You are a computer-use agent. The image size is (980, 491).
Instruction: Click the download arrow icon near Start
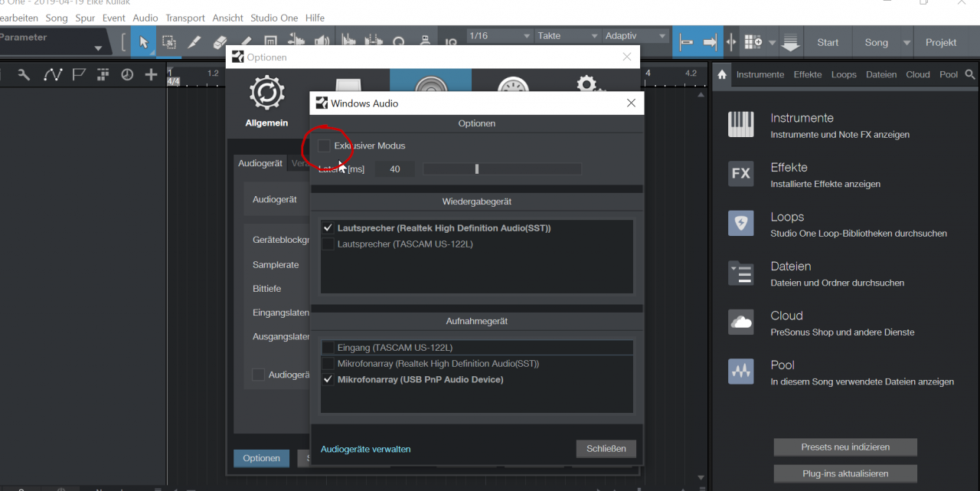[791, 43]
